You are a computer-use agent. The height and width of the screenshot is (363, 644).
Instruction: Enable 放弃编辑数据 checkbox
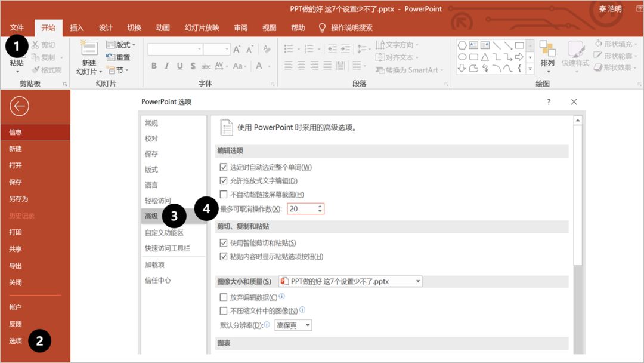[x=224, y=297]
